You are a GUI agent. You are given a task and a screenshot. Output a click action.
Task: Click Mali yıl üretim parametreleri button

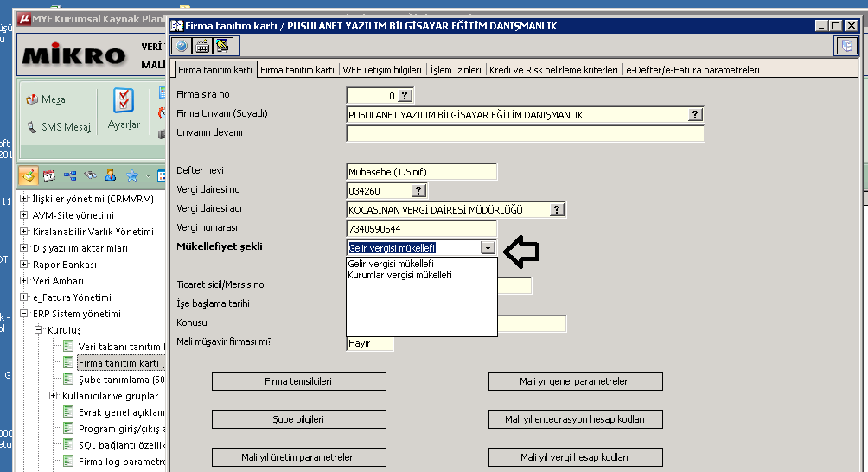tap(299, 457)
